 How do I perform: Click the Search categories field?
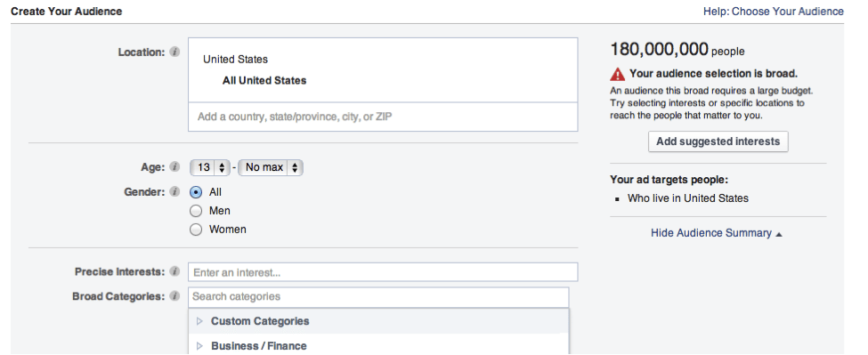(x=378, y=297)
